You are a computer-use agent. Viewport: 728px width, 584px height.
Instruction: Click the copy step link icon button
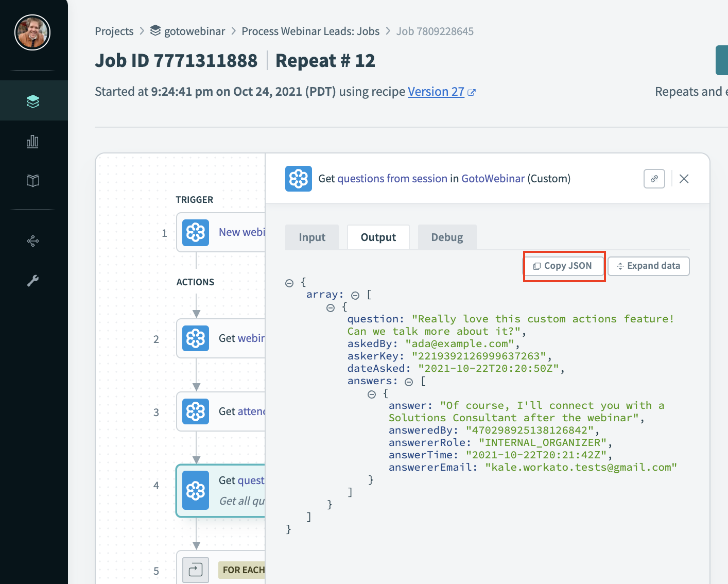(654, 179)
